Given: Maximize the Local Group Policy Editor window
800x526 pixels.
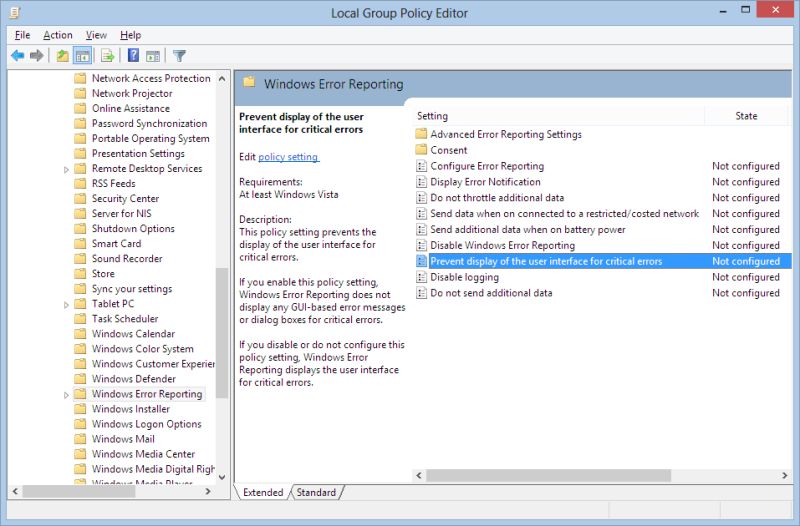Looking at the screenshot, I should point(745,11).
